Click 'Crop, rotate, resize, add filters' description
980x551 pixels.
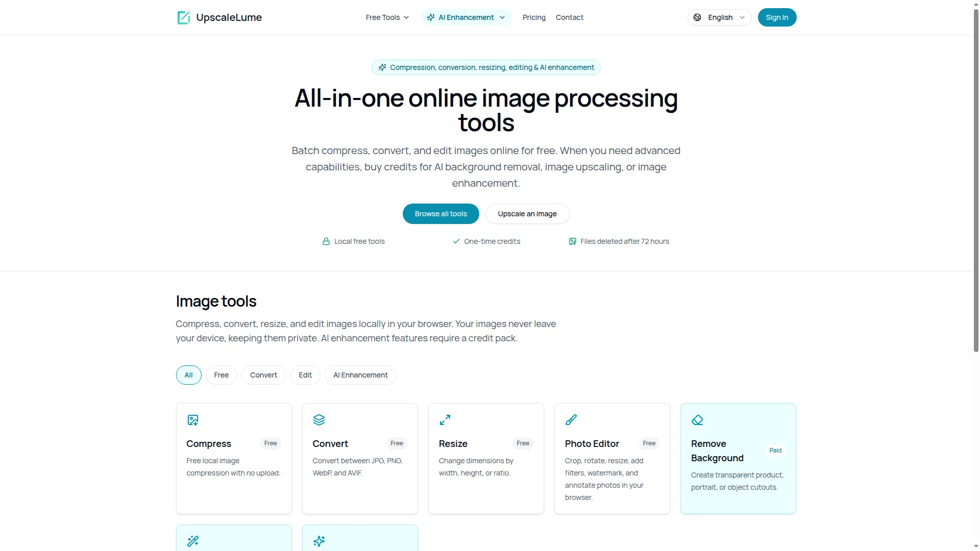pos(604,479)
